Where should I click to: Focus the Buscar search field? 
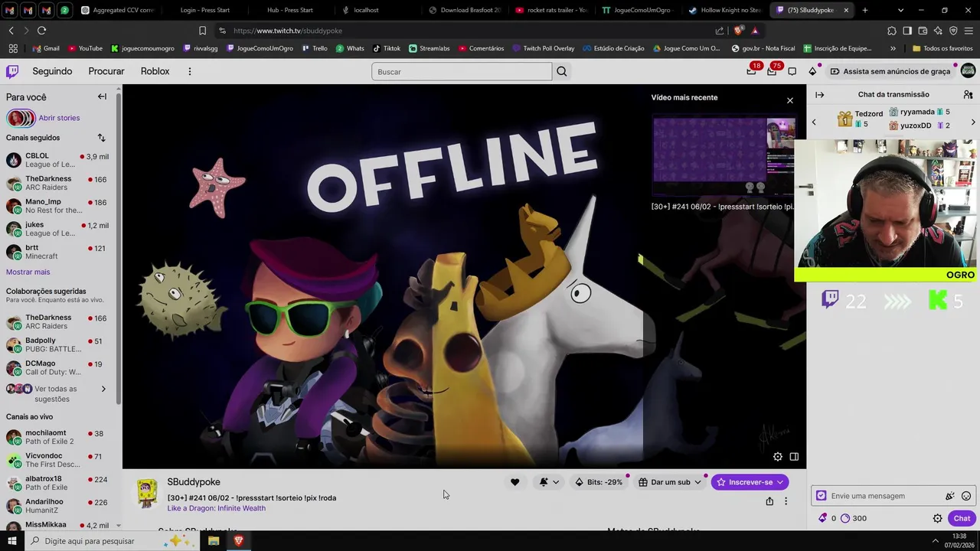(462, 71)
